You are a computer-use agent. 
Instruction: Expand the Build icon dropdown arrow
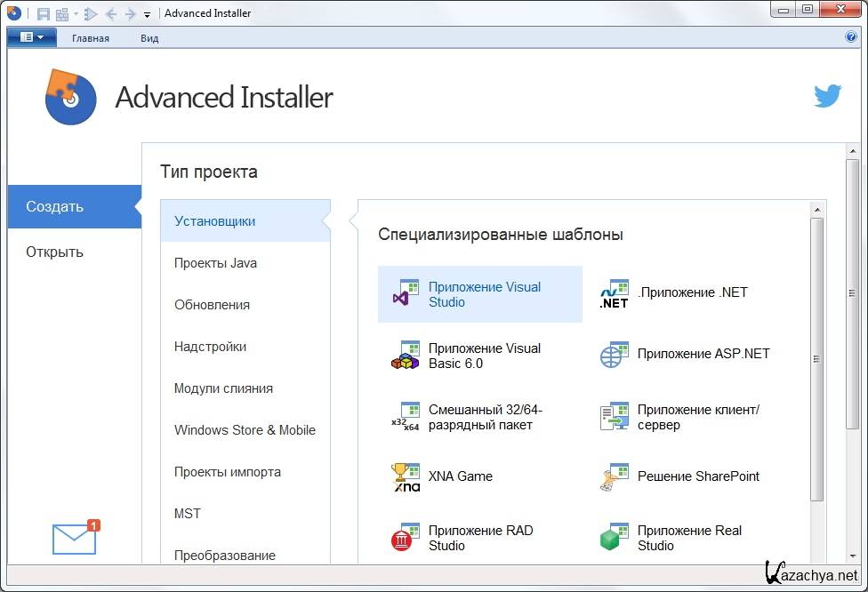tap(76, 13)
